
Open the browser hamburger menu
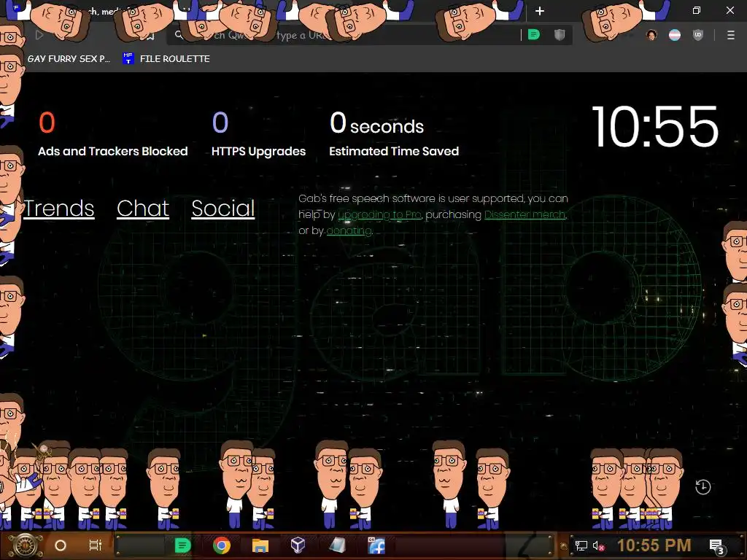[x=730, y=35]
